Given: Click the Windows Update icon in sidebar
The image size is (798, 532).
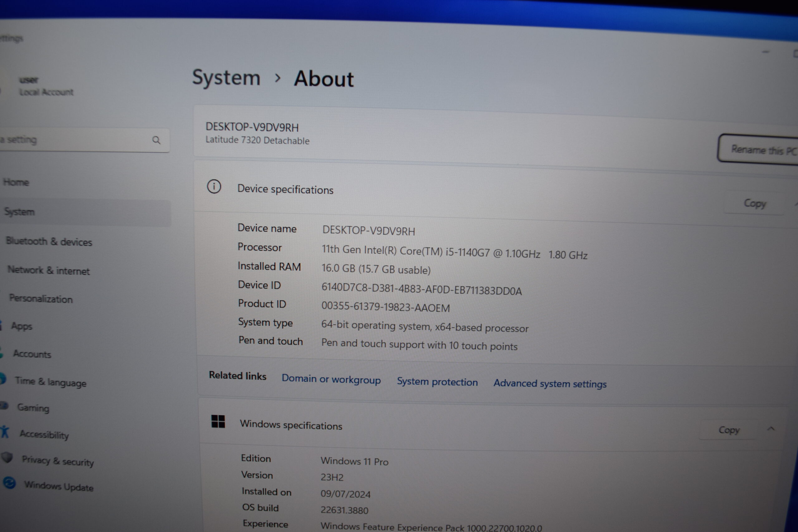Looking at the screenshot, I should point(10,483).
